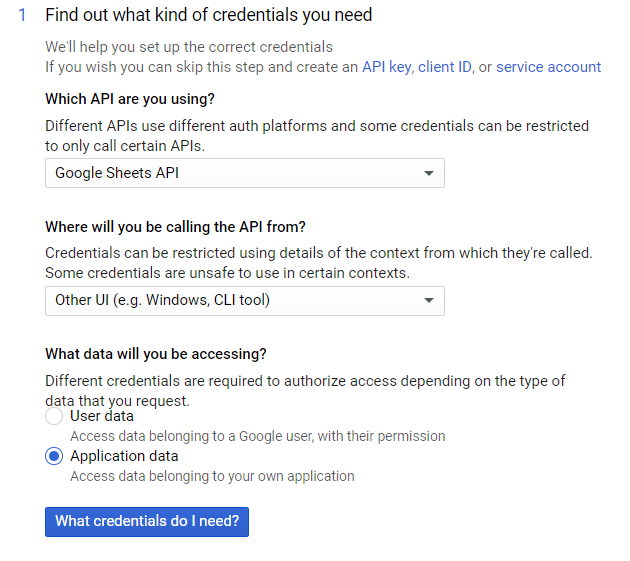Click Access data belonging to a Google user text

[258, 436]
